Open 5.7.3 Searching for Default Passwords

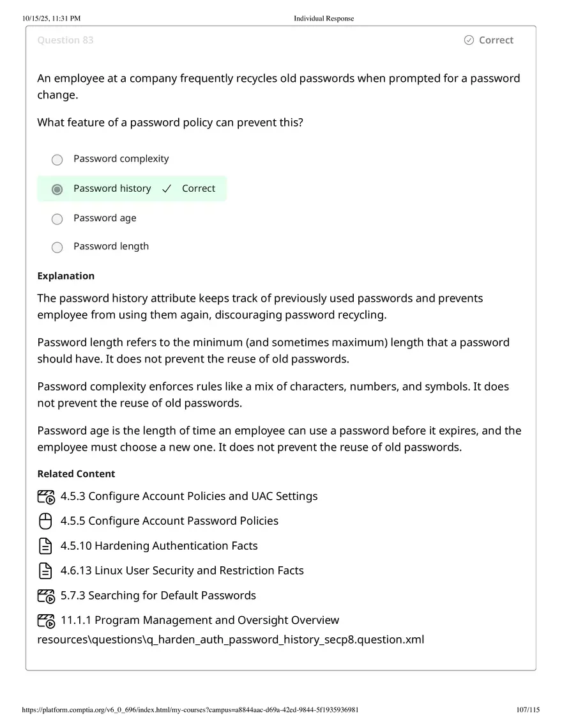pos(158,595)
